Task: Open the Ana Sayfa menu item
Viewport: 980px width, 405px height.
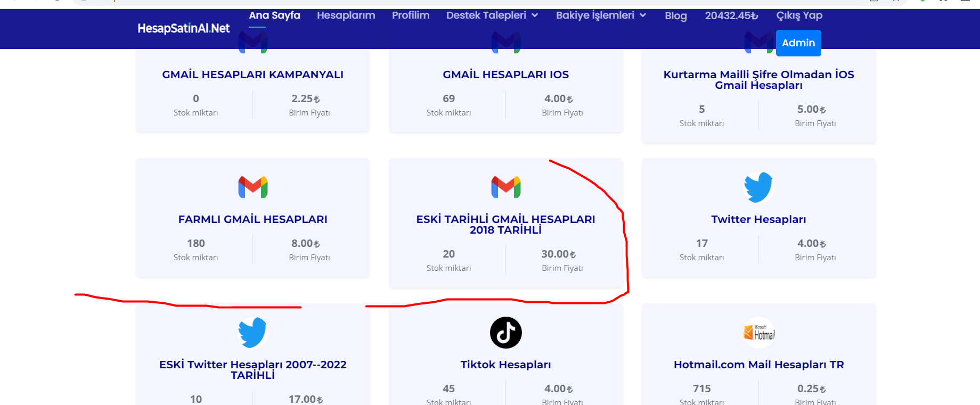Action: tap(275, 15)
